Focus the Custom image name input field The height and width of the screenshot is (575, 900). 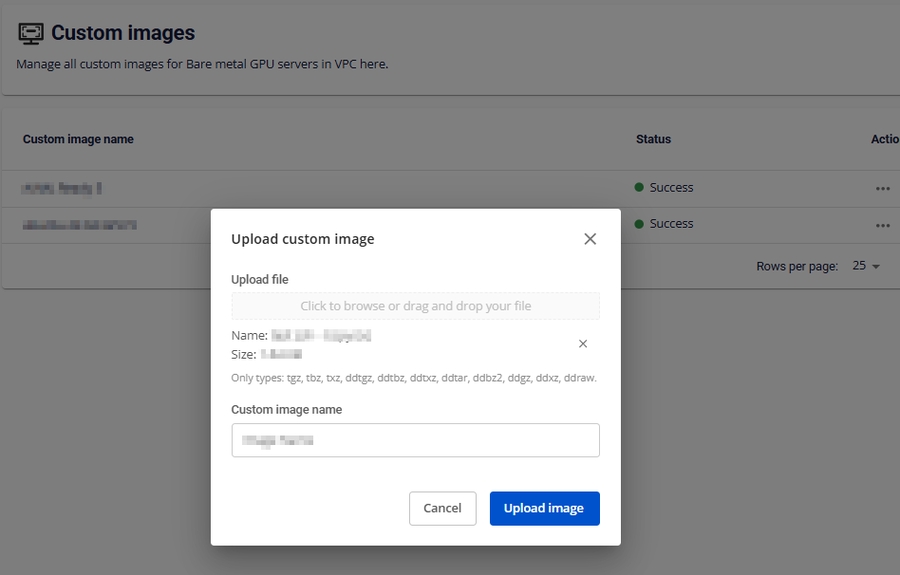point(415,440)
